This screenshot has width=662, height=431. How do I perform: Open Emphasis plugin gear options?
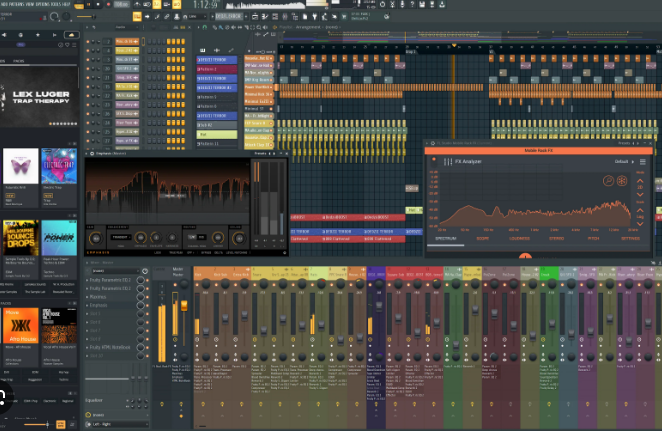tap(92, 154)
